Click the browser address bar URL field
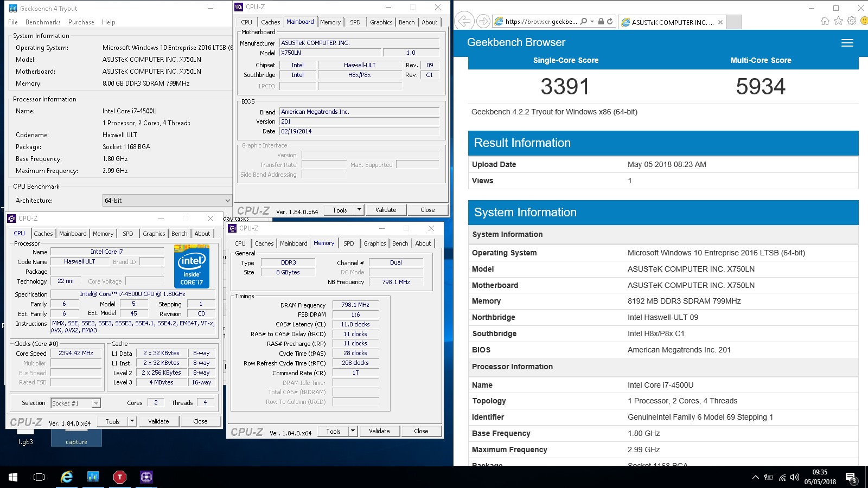 coord(541,22)
